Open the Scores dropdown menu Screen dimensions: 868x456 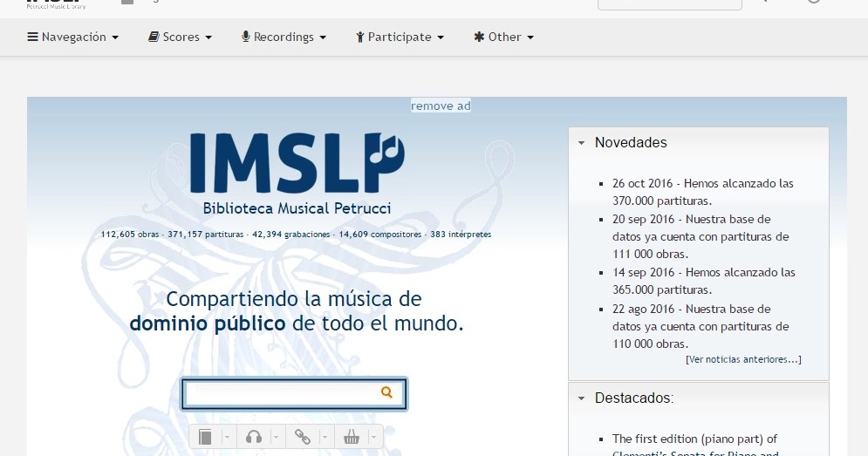180,37
